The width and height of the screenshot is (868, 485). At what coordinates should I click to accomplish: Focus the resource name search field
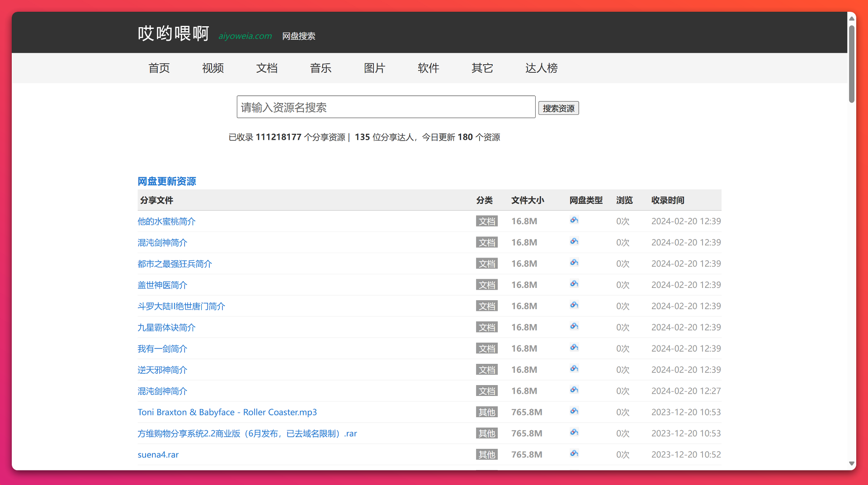(386, 107)
